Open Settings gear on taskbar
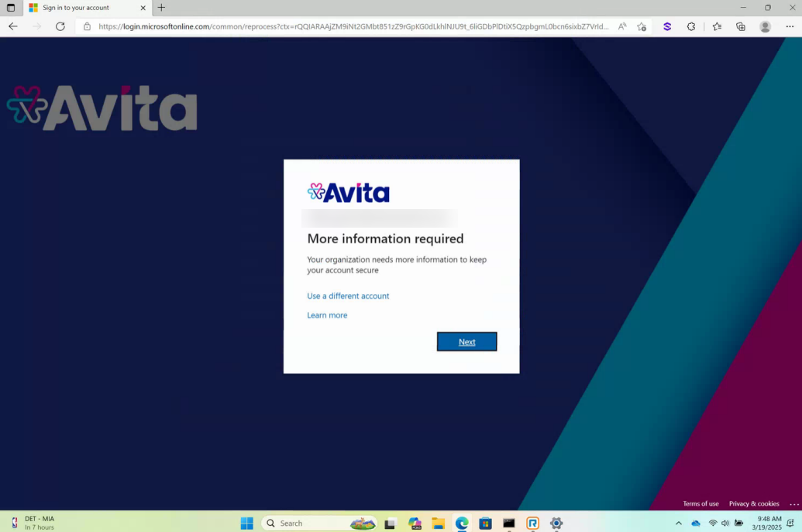802x532 pixels. click(556, 523)
